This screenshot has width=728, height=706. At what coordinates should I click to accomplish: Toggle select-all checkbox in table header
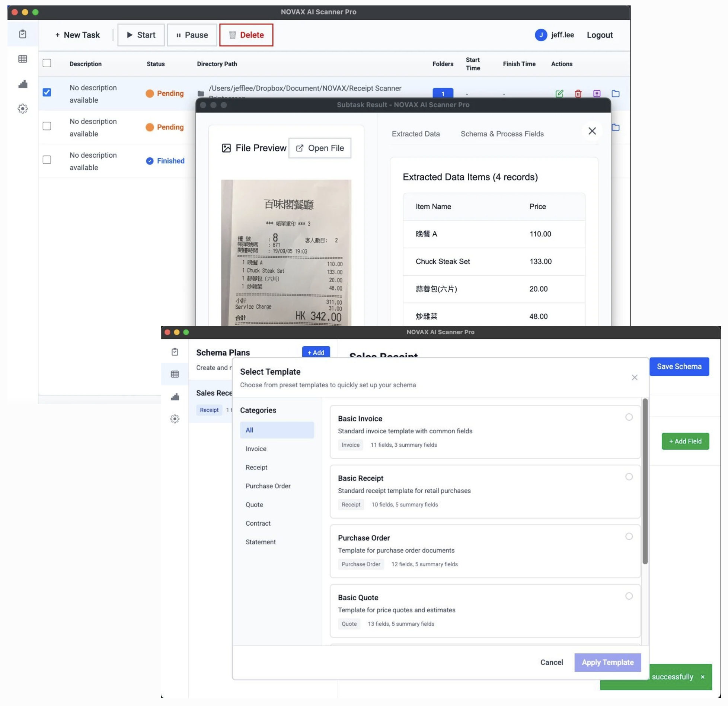pyautogui.click(x=47, y=63)
